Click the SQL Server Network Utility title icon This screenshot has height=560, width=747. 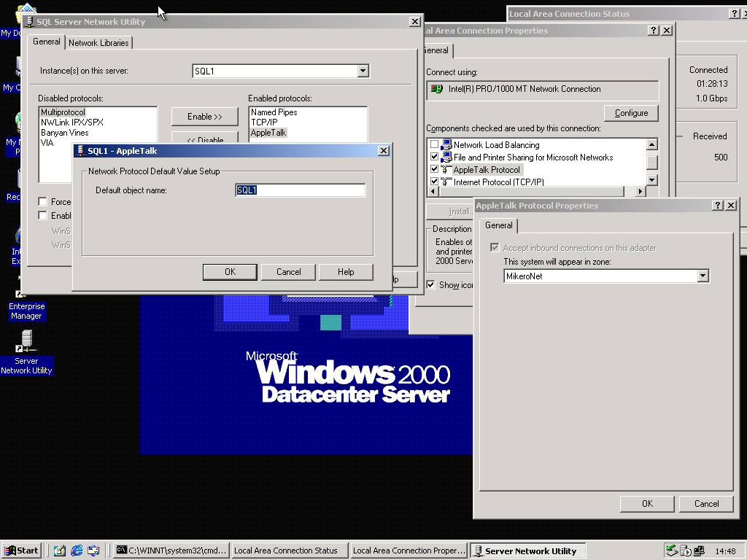30,21
